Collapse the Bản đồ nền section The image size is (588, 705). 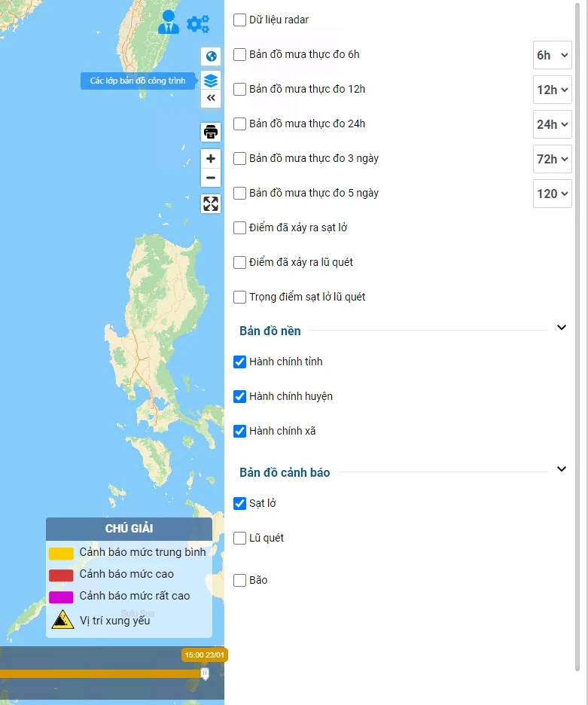(x=561, y=328)
